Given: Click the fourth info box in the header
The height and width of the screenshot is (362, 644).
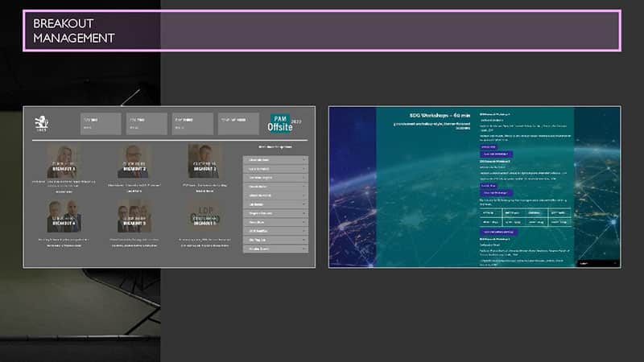Looking at the screenshot, I should (x=237, y=123).
